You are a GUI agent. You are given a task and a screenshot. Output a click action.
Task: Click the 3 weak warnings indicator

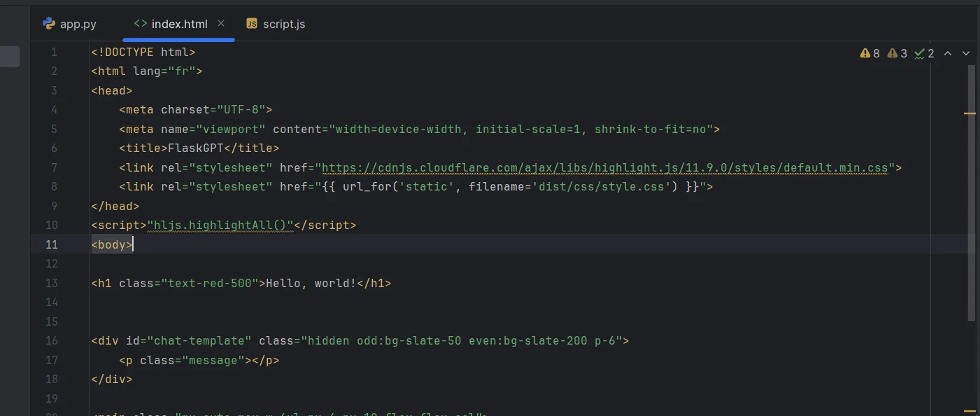[897, 53]
